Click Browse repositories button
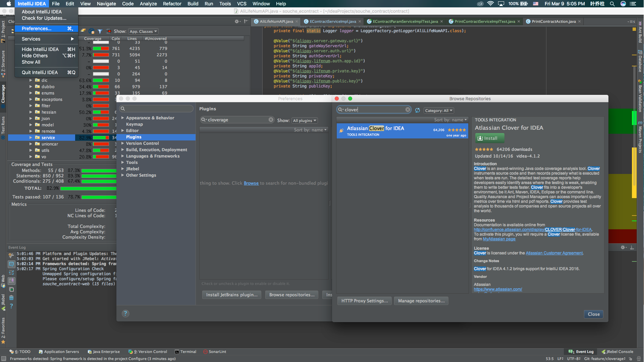Screen dimensions: 644x362 (292, 295)
